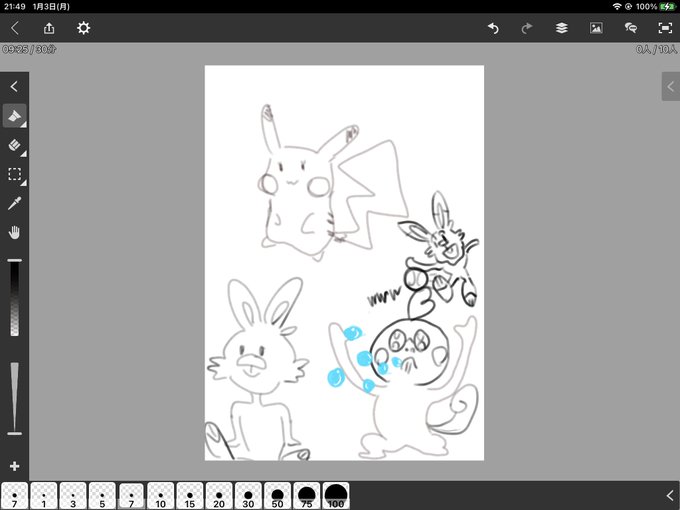Select the Brush tool
Image resolution: width=680 pixels, height=510 pixels.
(x=14, y=116)
